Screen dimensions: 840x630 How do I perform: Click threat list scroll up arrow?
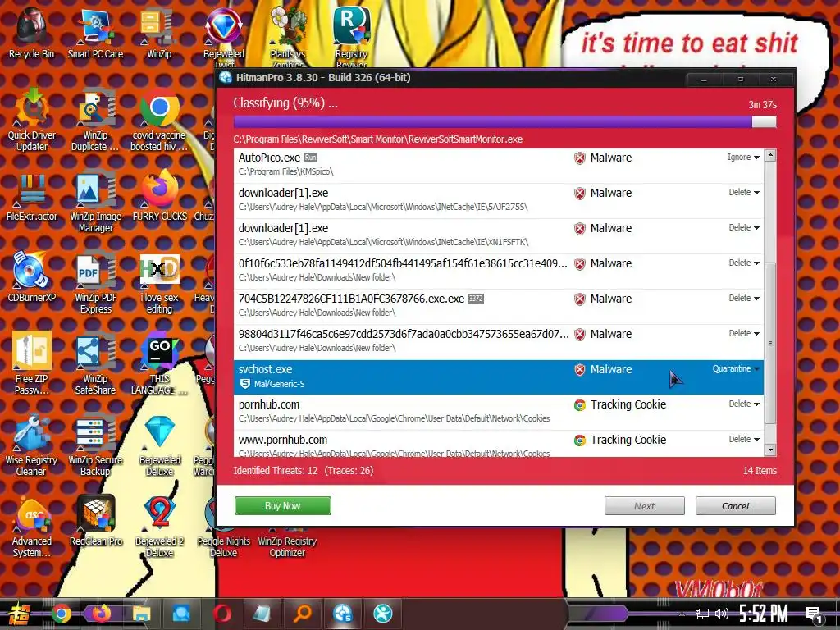click(x=770, y=156)
